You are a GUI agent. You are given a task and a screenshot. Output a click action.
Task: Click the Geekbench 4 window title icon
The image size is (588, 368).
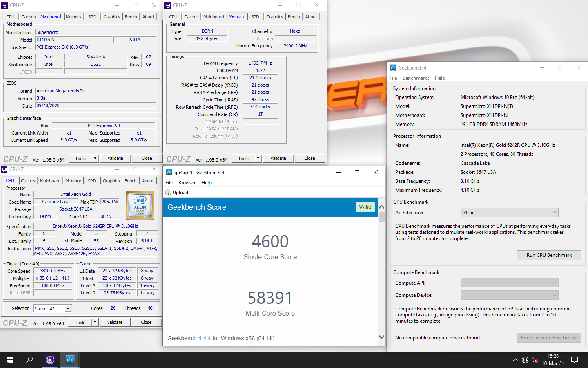(x=393, y=68)
